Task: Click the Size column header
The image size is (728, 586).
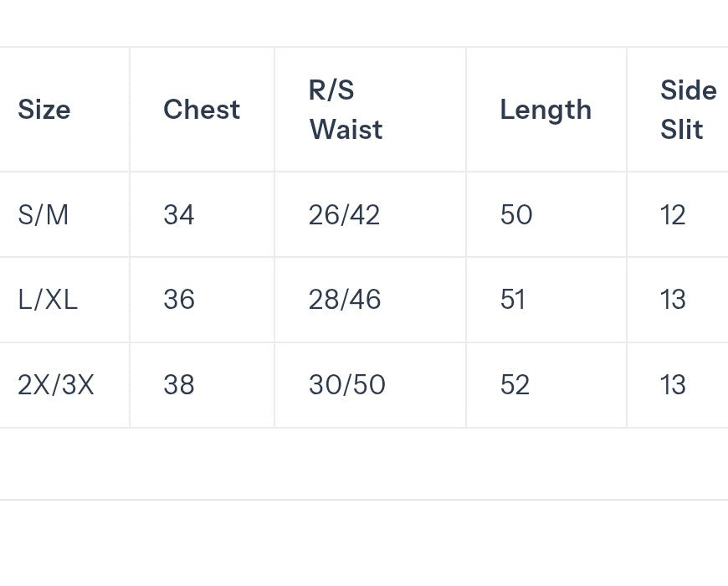Action: pyautogui.click(x=44, y=110)
